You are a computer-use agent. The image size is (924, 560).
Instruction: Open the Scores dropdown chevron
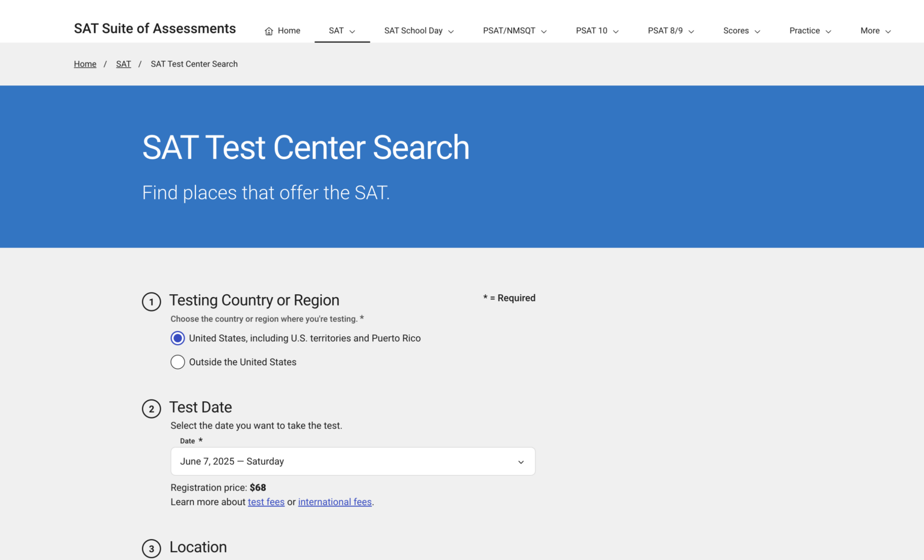pos(758,31)
